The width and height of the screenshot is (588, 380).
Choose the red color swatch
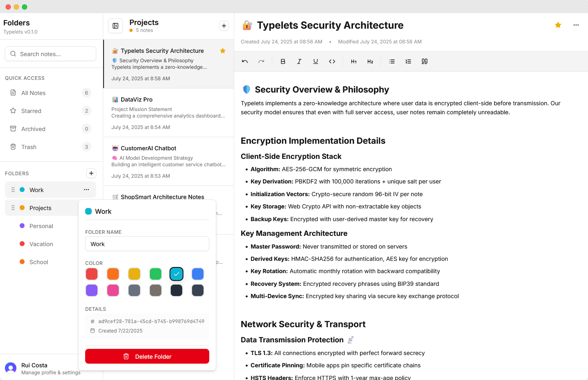[x=92, y=274]
